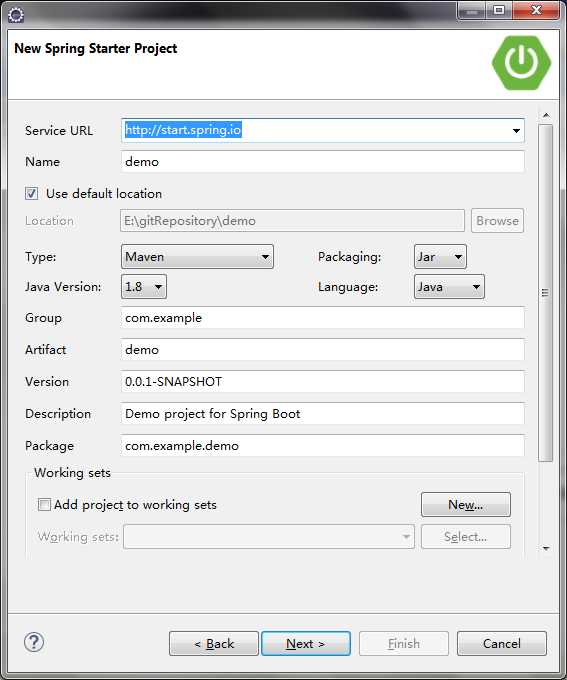Screen dimensions: 567x680
Task: Close the dialog with the X button
Action: coord(536,10)
